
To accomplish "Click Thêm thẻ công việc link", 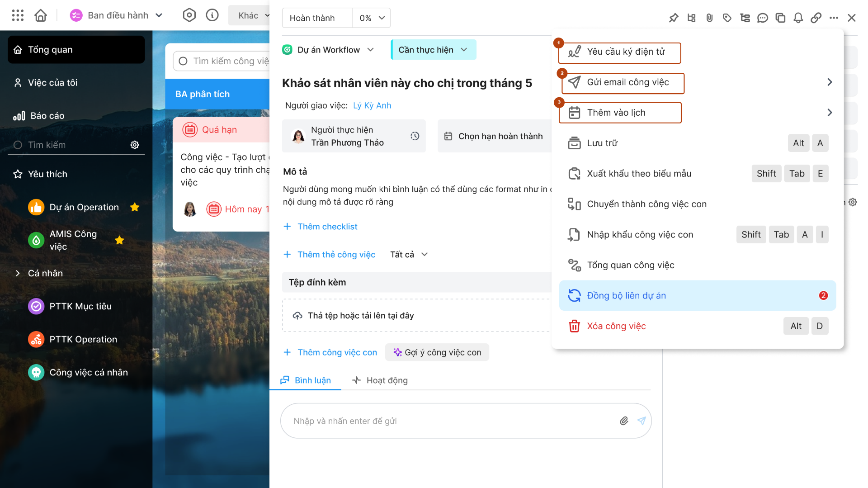I will pos(329,255).
